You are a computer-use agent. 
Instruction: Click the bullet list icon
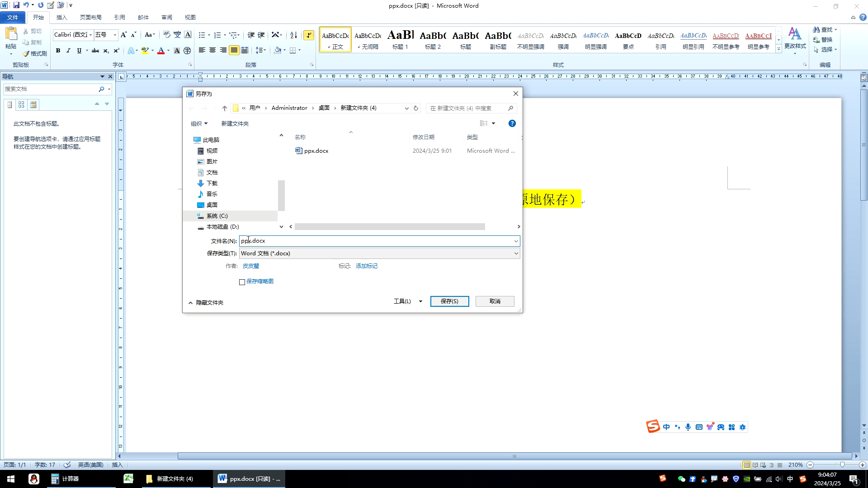[202, 35]
